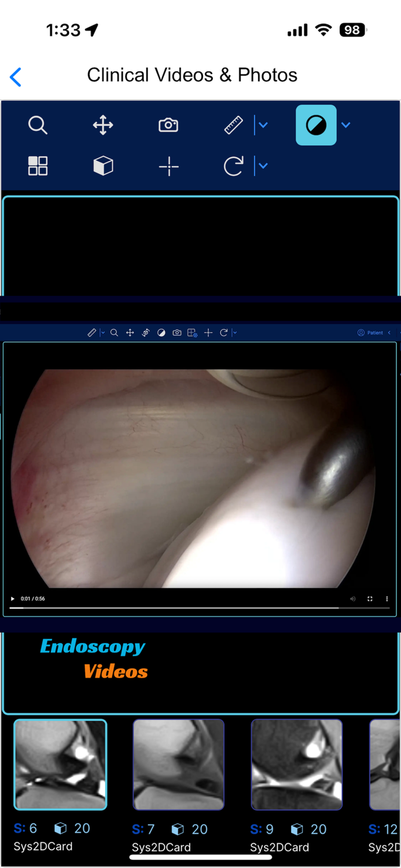Select the ruler measurement tool
This screenshot has width=401, height=868.
tap(234, 125)
